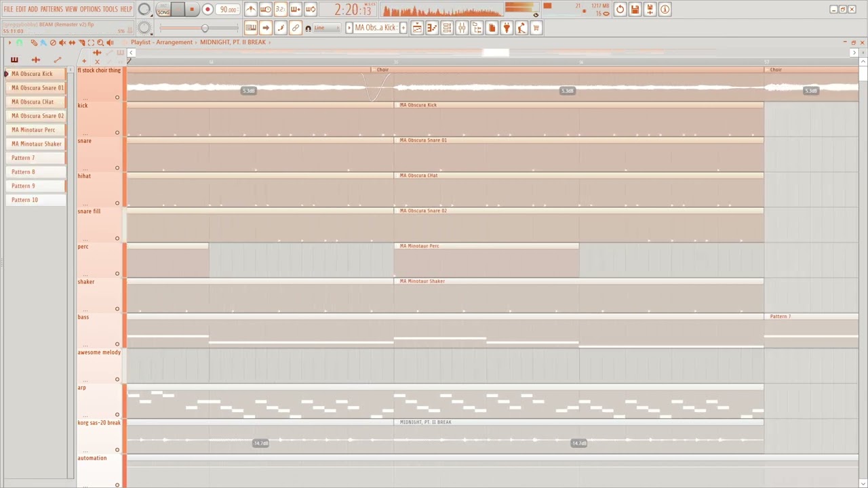Toggle step editing mode icon
The height and width of the screenshot is (488, 868).
pyautogui.click(x=281, y=28)
